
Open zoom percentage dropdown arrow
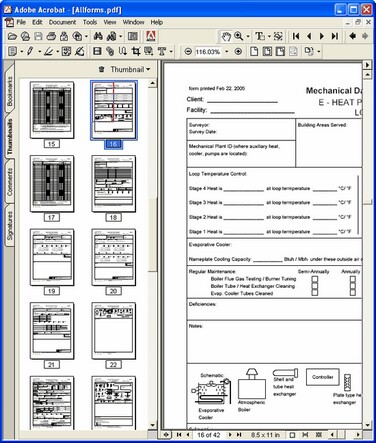tap(227, 52)
